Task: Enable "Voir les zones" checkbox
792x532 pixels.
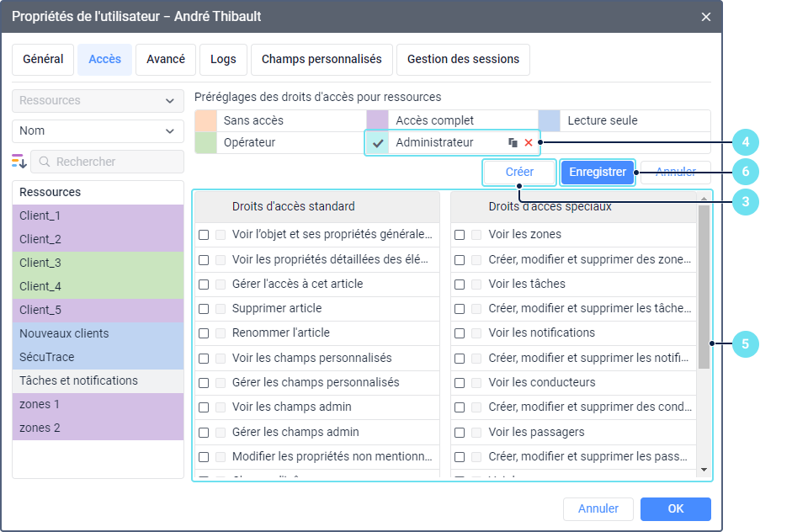Action: pos(460,235)
